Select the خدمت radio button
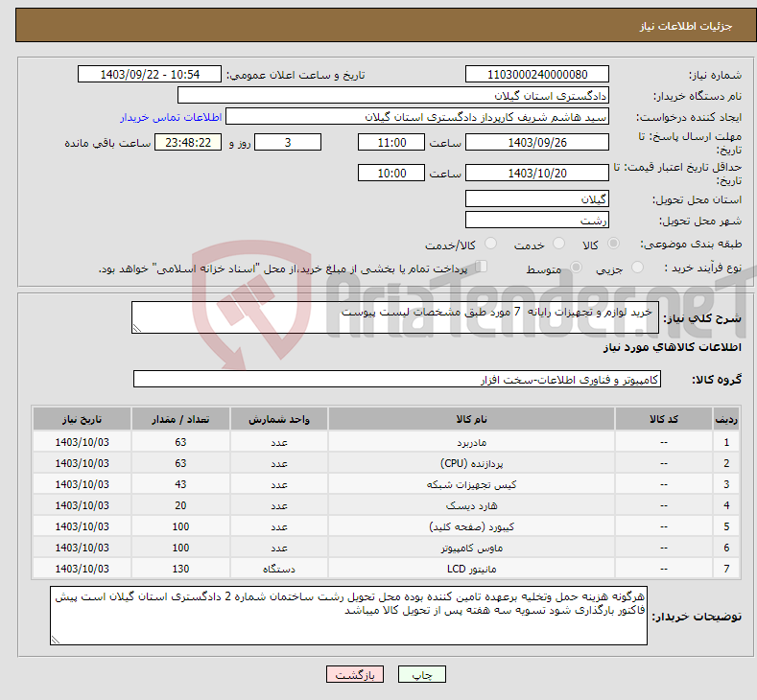The height and width of the screenshot is (700, 757). coord(558,244)
